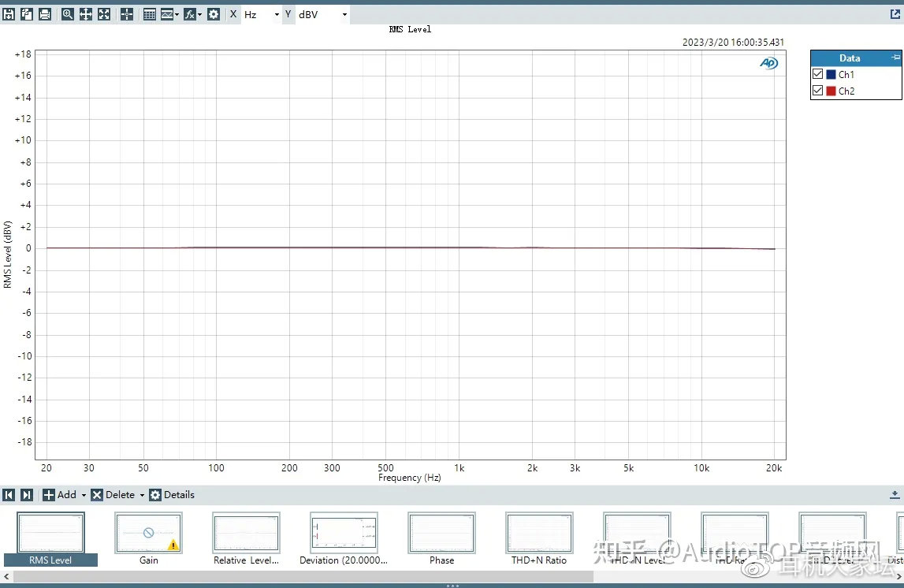This screenshot has width=904, height=588.
Task: Select the pan graph arrows tool
Action: 85,14
